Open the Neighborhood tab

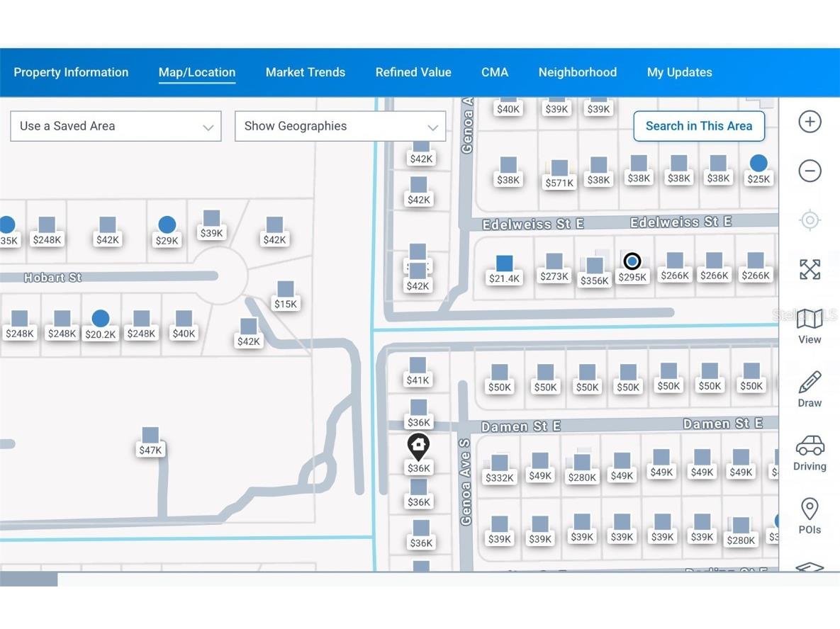click(x=578, y=72)
